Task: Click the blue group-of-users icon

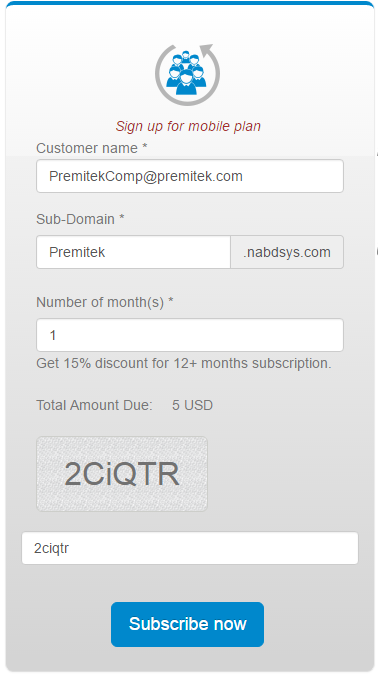Action: click(x=186, y=73)
